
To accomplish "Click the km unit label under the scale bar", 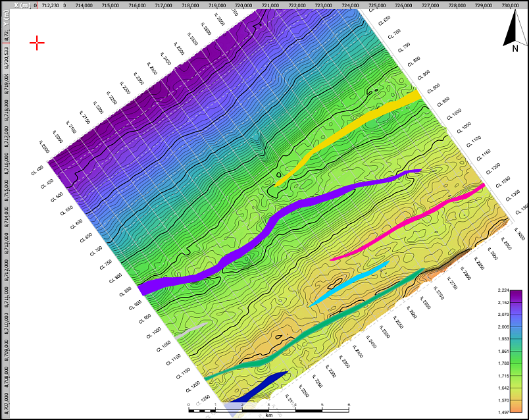I will (269, 415).
